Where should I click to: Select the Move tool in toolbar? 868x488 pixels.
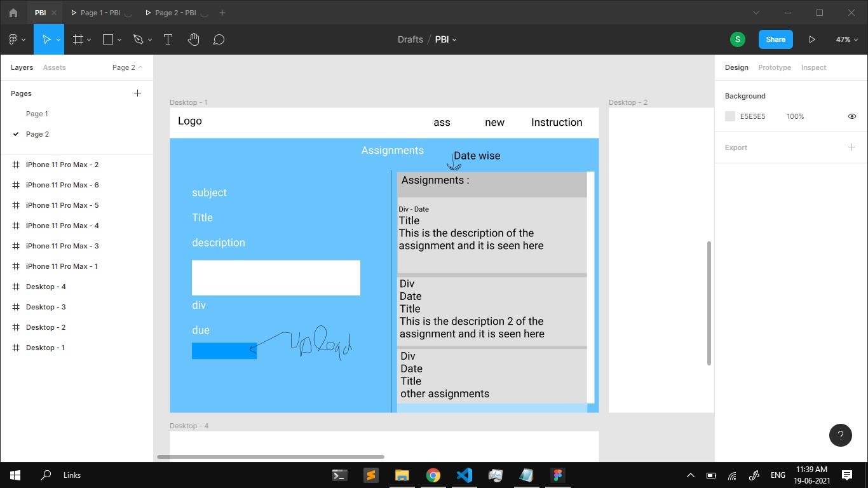[x=46, y=39]
